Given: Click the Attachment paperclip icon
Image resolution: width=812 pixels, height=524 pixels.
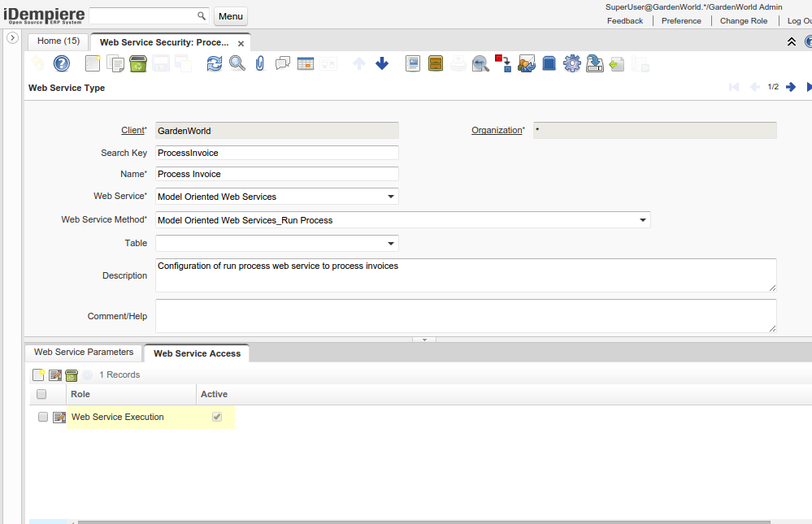Looking at the screenshot, I should [x=260, y=63].
